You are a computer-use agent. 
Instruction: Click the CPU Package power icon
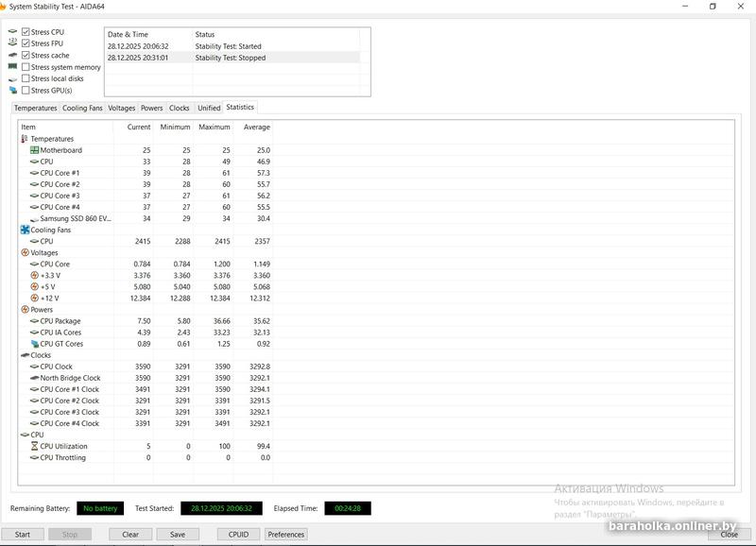34,321
